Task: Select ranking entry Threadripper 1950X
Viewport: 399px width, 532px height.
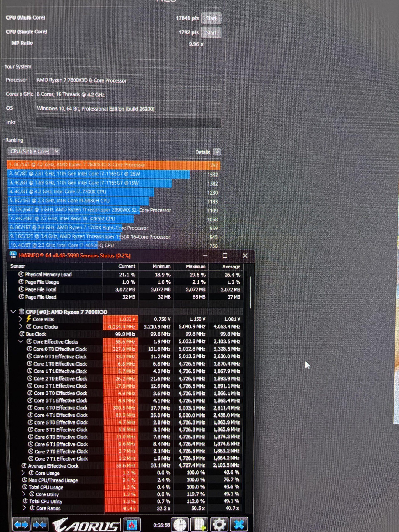Action: [113, 237]
